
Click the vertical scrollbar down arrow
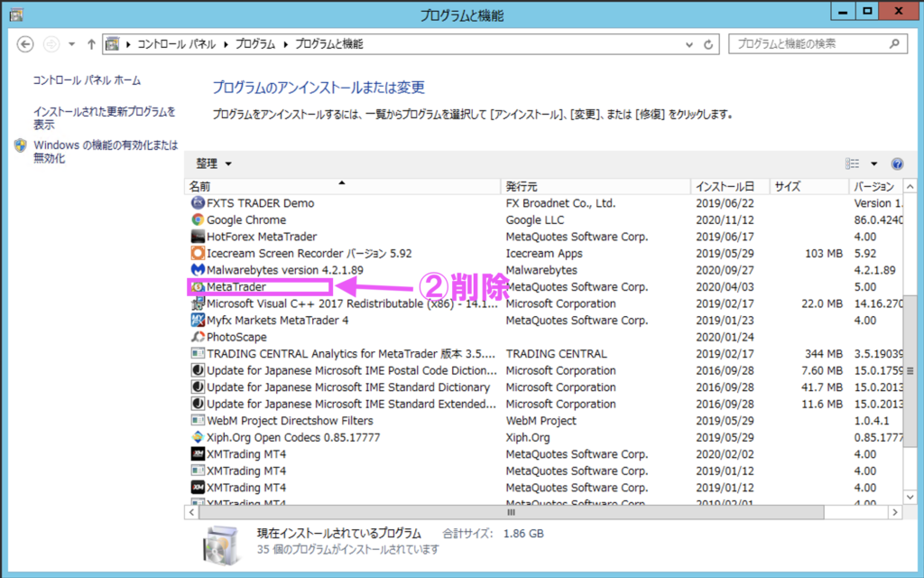coord(910,498)
